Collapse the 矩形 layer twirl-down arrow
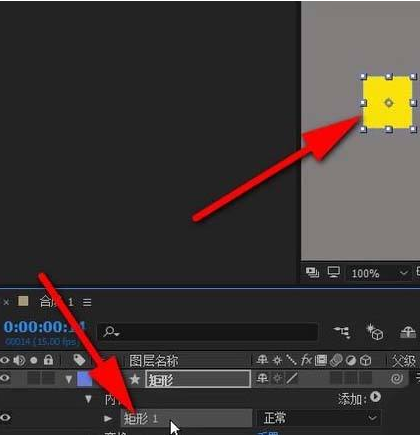Image resolution: width=420 pixels, height=436 pixels. click(69, 379)
